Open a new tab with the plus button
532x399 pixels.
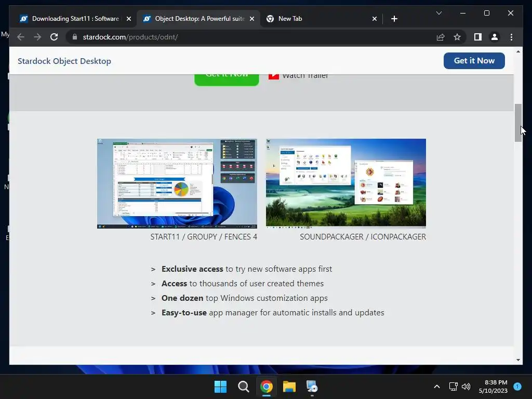[x=394, y=19]
